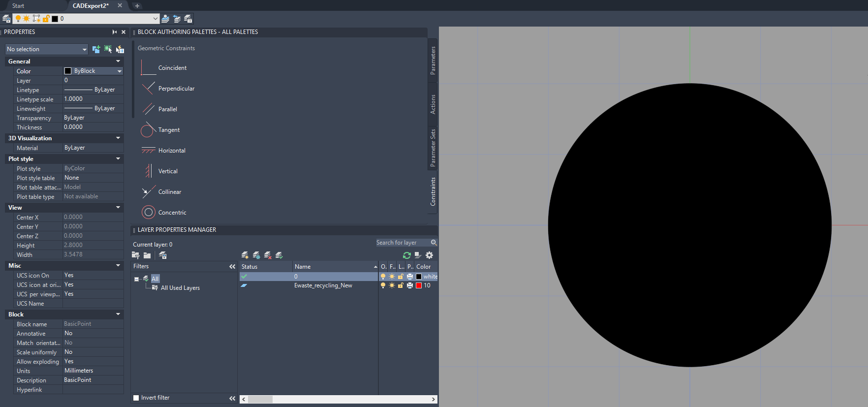The height and width of the screenshot is (407, 868).
Task: Click New Property Filter icon in Layer Manager
Action: (136, 255)
